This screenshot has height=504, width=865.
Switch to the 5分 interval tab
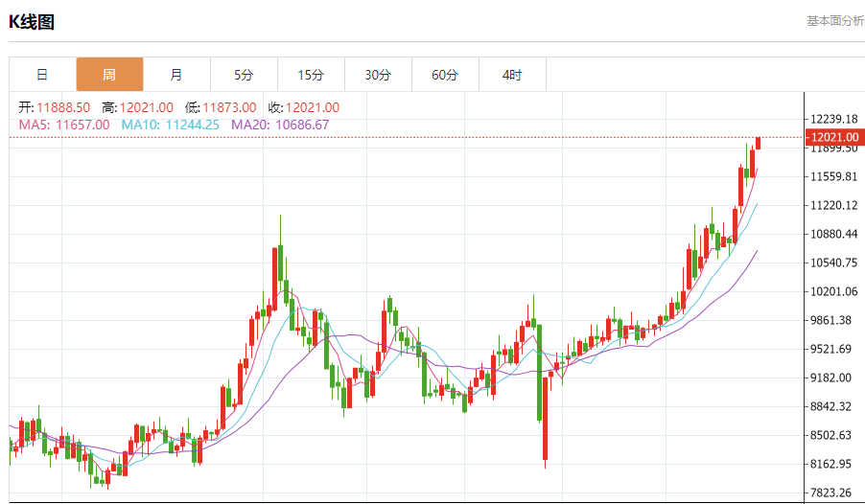(244, 75)
